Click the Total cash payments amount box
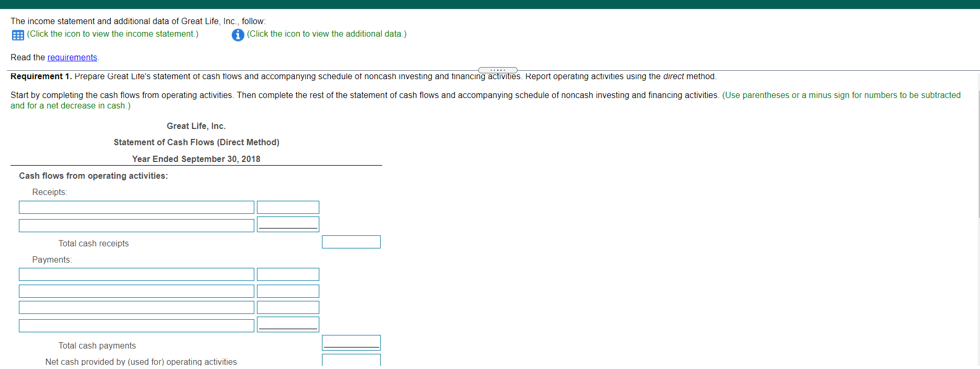980x369 pixels. (x=351, y=343)
